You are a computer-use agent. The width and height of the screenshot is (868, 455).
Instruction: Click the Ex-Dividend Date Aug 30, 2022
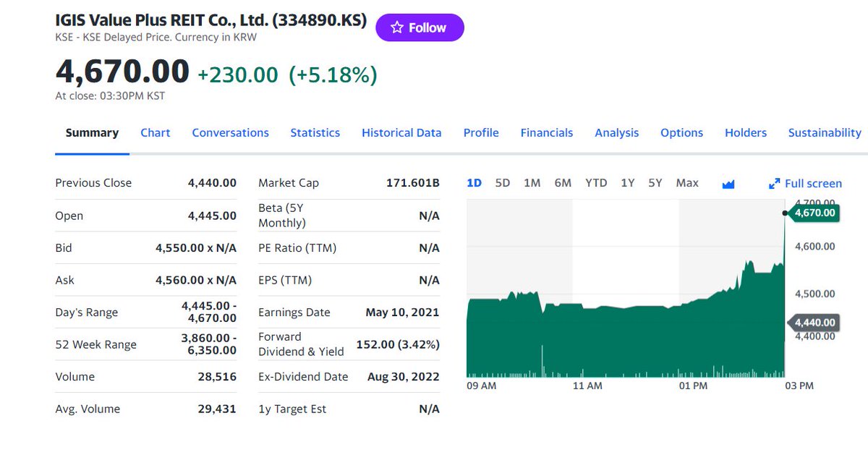(x=402, y=377)
